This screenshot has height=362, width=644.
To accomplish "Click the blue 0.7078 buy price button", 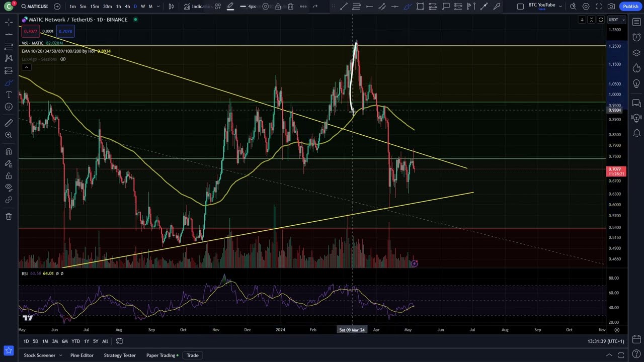I will click(65, 31).
